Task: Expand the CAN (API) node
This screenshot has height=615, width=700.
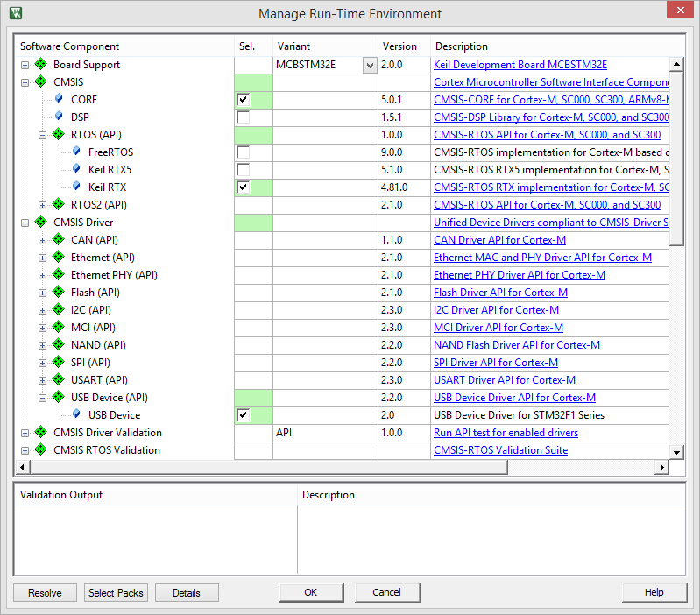Action: click(x=42, y=241)
